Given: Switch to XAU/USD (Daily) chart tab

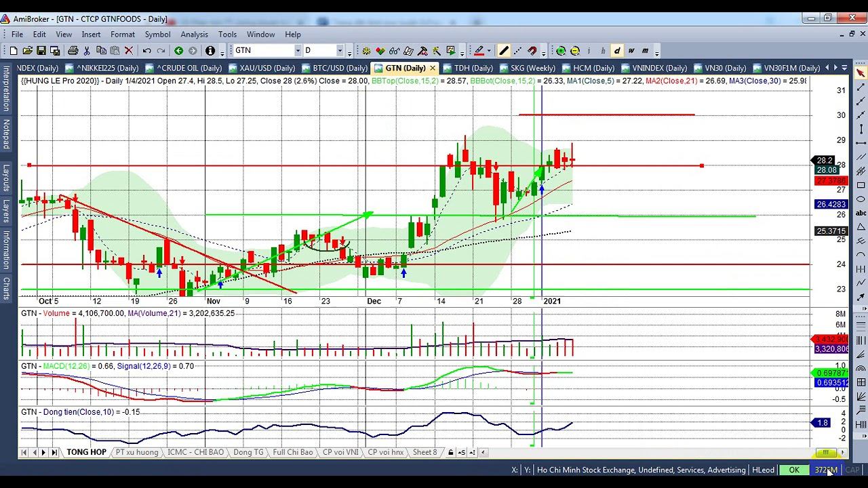Looking at the screenshot, I should coord(261,68).
